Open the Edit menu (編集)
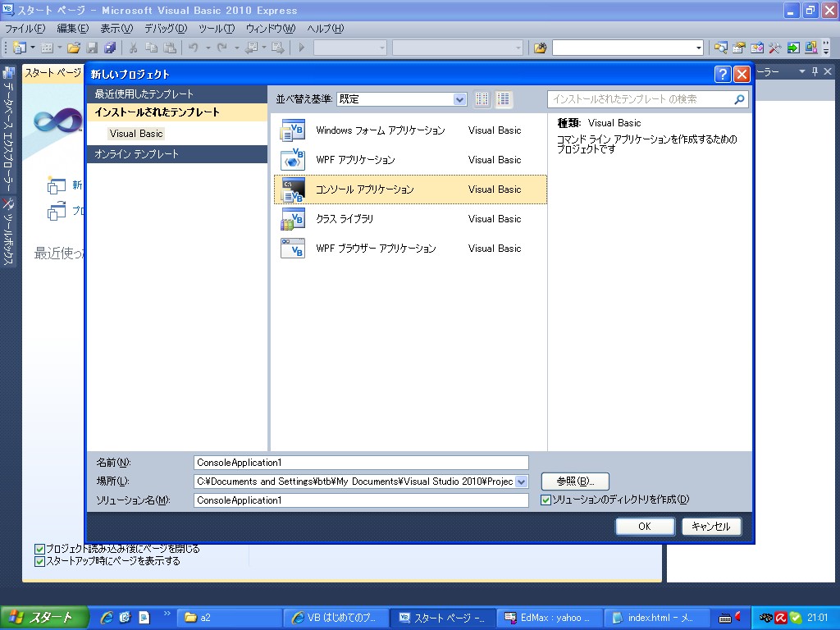Image resolution: width=840 pixels, height=630 pixels. (72, 29)
